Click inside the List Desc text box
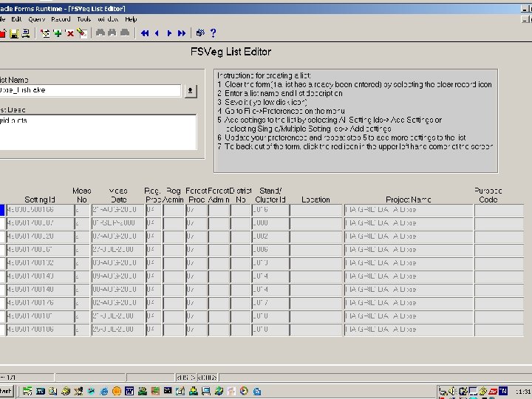This screenshot has height=399, width=532. 98,132
